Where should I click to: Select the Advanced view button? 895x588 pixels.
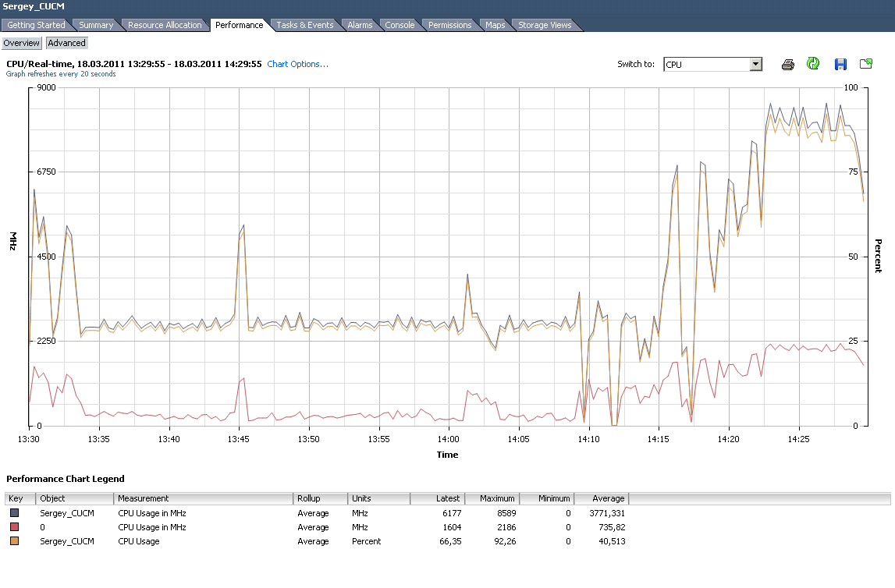click(66, 43)
